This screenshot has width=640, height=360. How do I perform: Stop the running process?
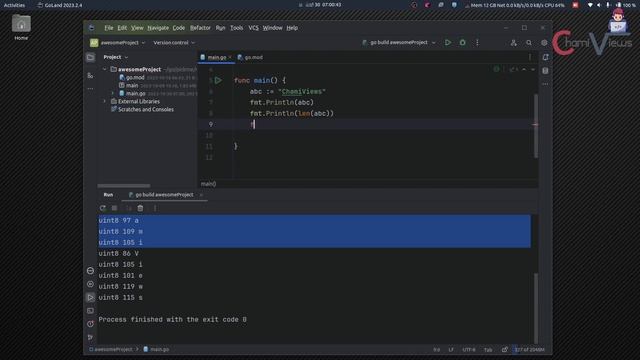point(115,208)
